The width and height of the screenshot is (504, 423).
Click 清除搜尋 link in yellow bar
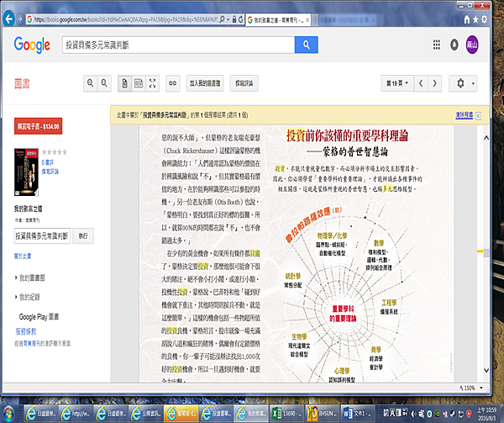click(x=465, y=115)
